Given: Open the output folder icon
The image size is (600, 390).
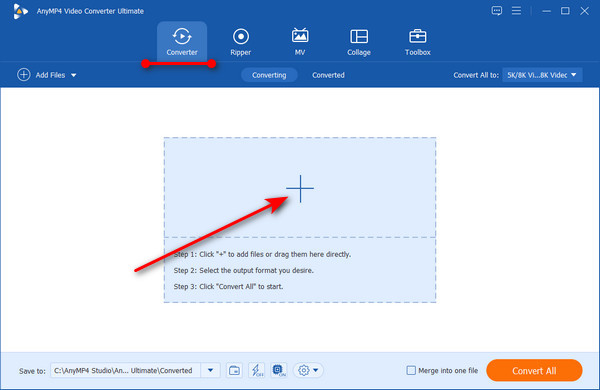Looking at the screenshot, I should 234,370.
